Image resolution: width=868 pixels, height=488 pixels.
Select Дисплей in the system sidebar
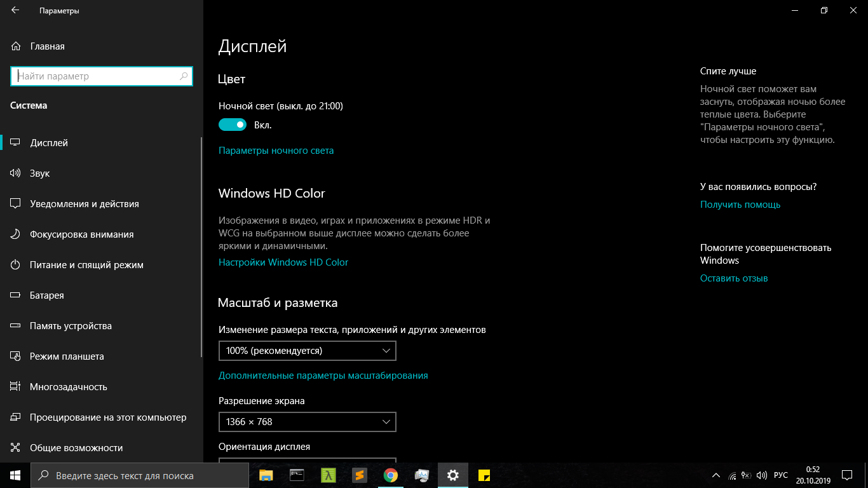(102, 143)
